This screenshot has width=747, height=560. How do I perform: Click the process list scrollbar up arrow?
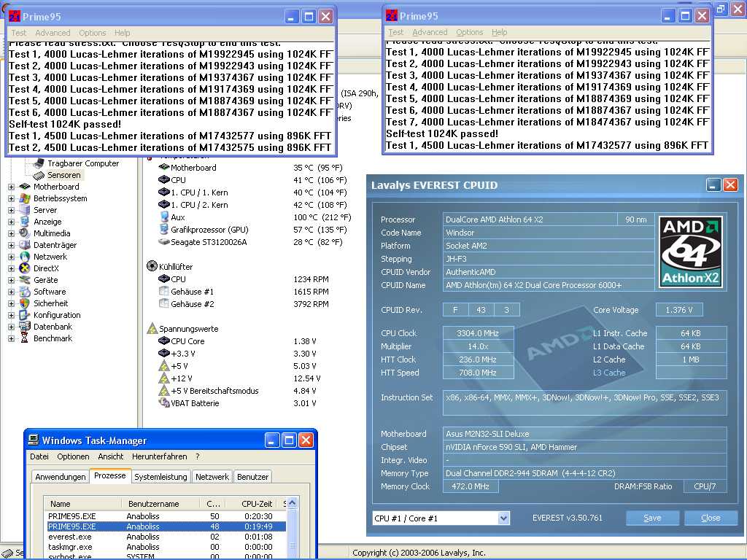[x=293, y=503]
